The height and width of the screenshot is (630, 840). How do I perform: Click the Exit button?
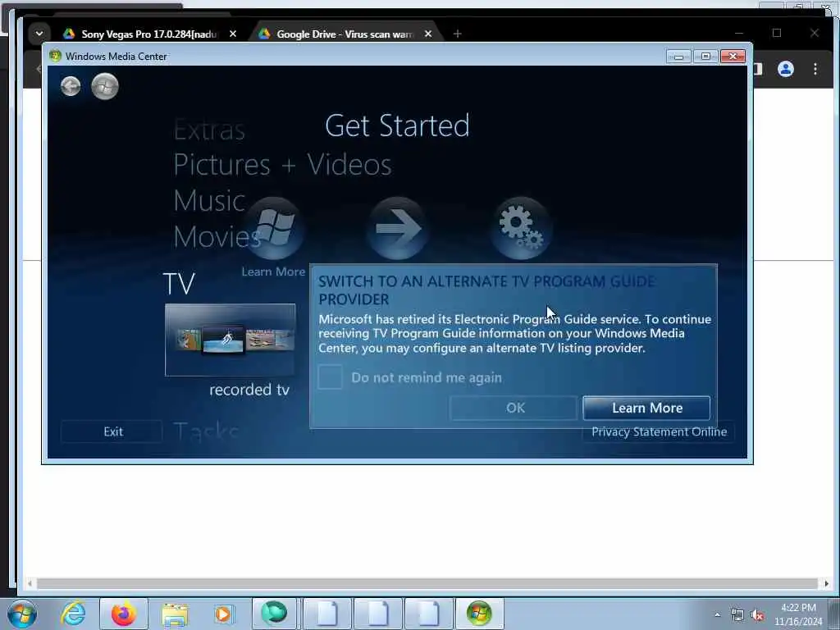(112, 431)
